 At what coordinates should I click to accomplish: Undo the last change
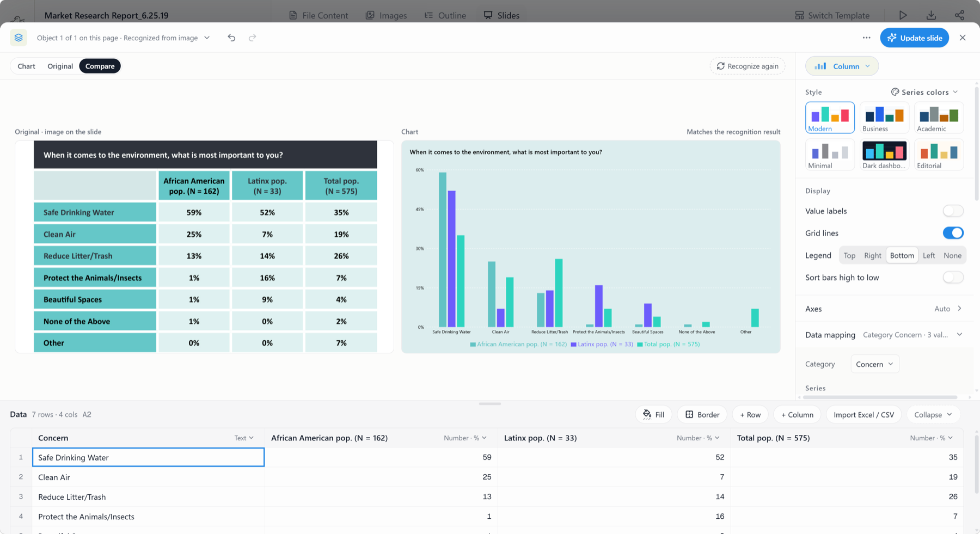[231, 38]
